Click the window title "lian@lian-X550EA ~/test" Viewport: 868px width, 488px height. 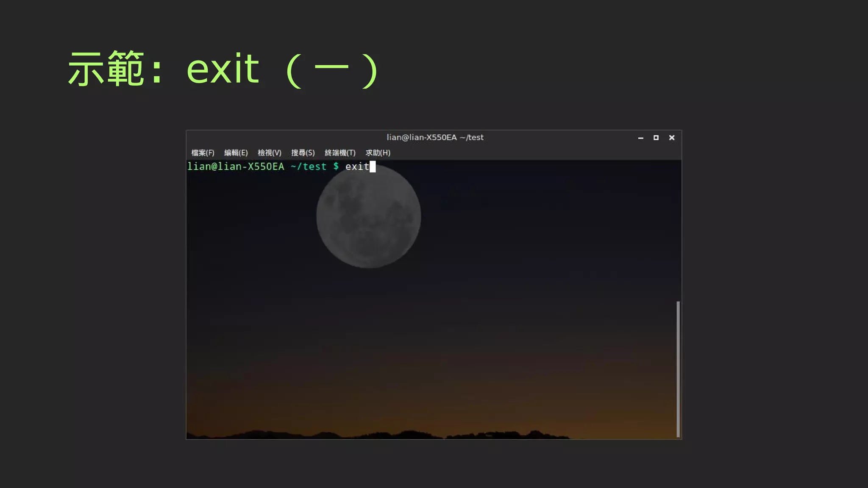(435, 138)
